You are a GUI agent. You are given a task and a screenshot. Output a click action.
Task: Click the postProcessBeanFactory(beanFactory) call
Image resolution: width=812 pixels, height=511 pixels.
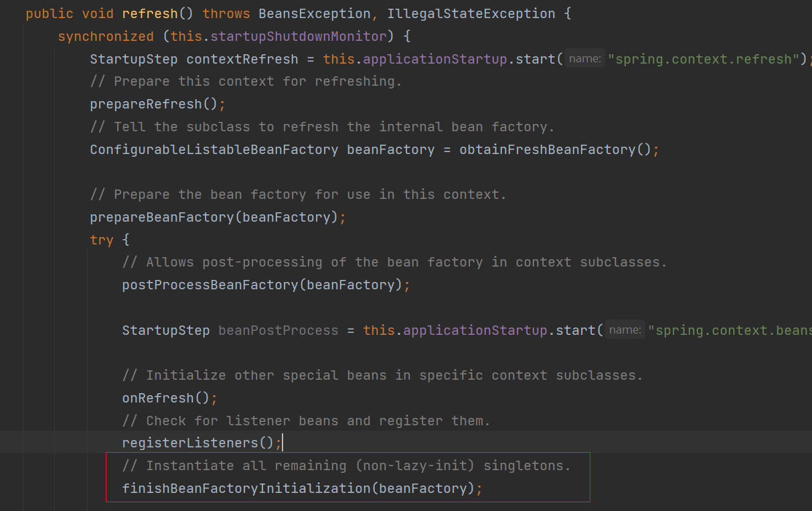262,285
